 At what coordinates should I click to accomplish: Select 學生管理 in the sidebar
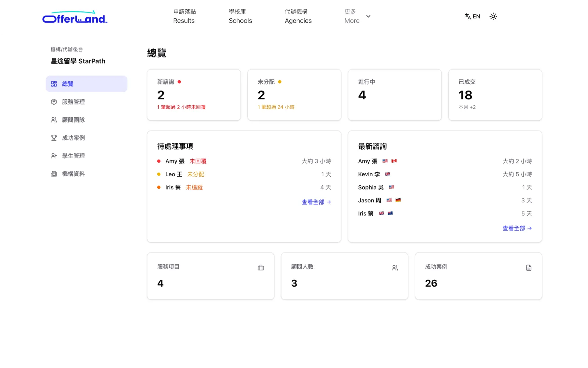[86, 156]
